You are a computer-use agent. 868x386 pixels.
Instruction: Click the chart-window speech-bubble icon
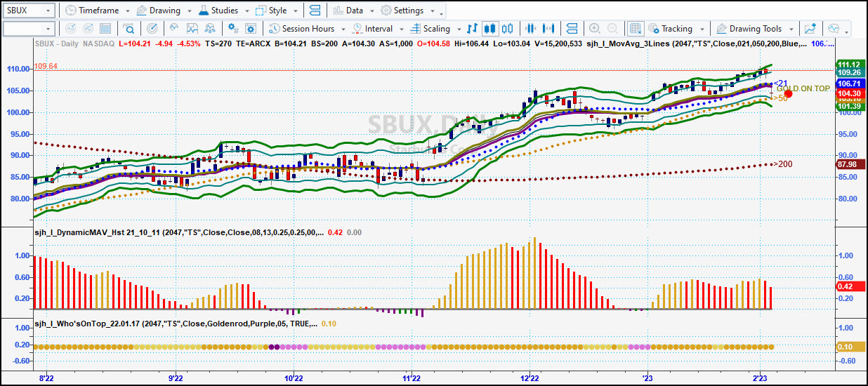click(191, 29)
